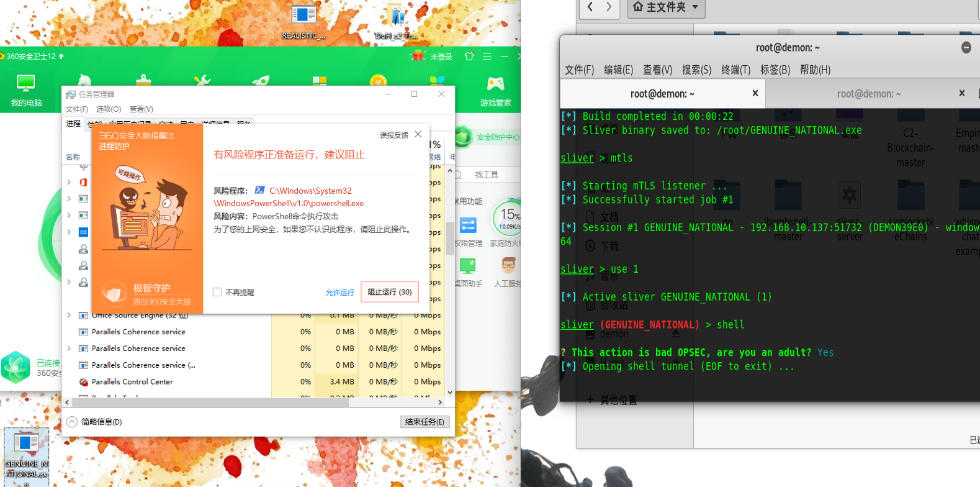Open 游戏管家 game manager icon

(x=495, y=91)
